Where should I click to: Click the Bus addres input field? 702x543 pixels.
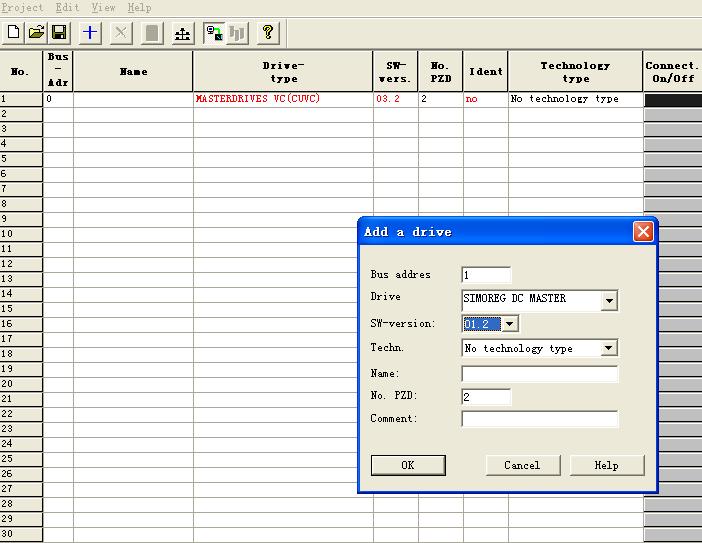tap(486, 275)
